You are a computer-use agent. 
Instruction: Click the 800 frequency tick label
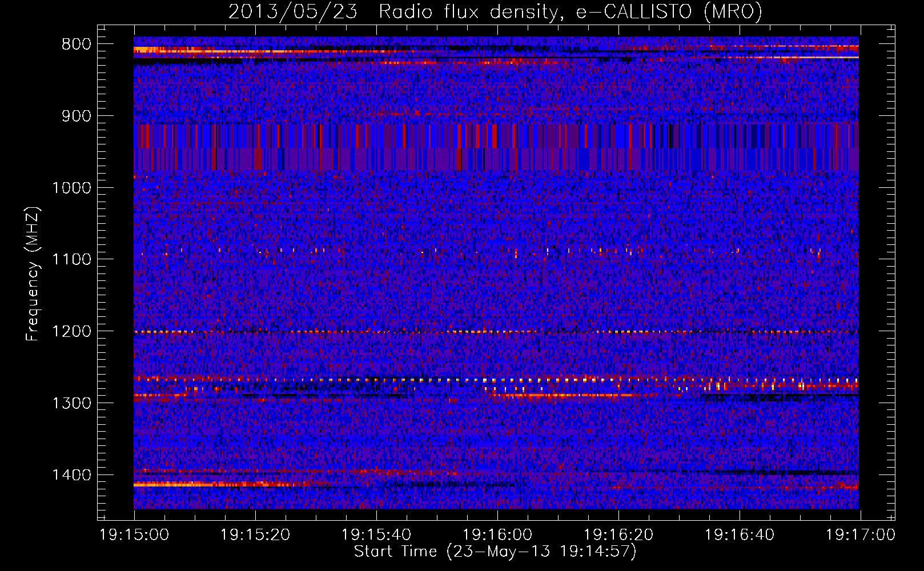(77, 45)
